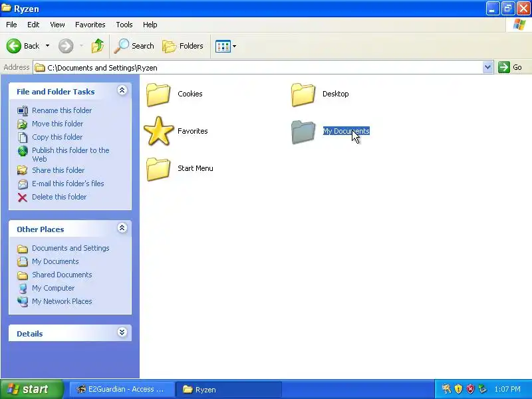The image size is (532, 399).
Task: Open the Tools menu
Action: point(124,25)
